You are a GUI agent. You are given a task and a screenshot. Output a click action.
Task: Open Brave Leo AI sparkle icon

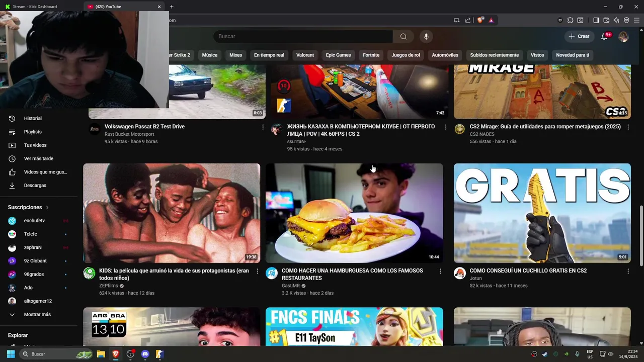(x=616, y=20)
